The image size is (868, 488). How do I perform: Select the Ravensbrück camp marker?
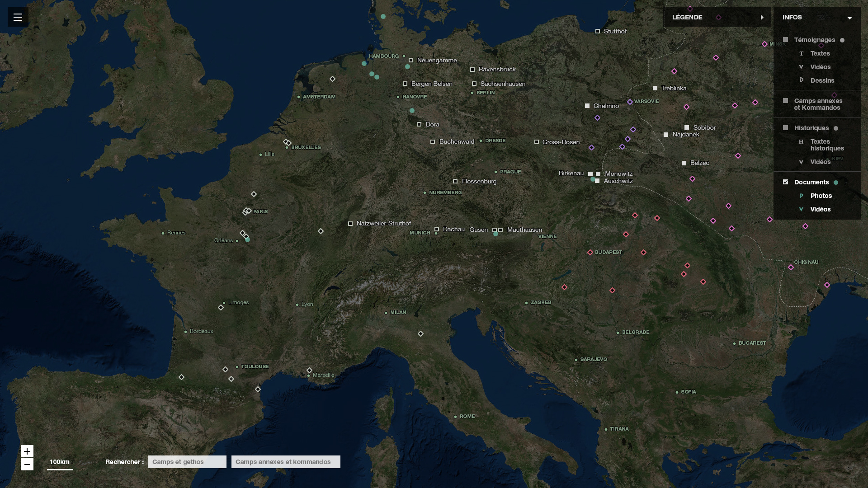click(x=472, y=70)
